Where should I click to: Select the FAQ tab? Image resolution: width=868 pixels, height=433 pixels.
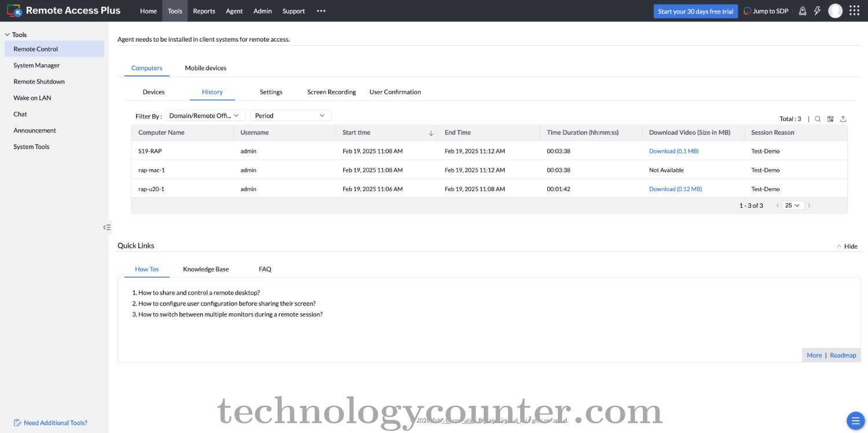coord(265,269)
